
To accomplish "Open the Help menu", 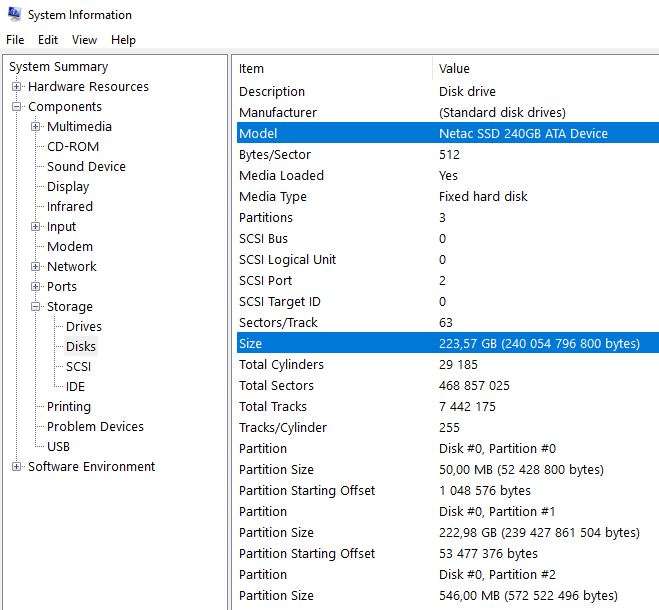I will (x=124, y=40).
